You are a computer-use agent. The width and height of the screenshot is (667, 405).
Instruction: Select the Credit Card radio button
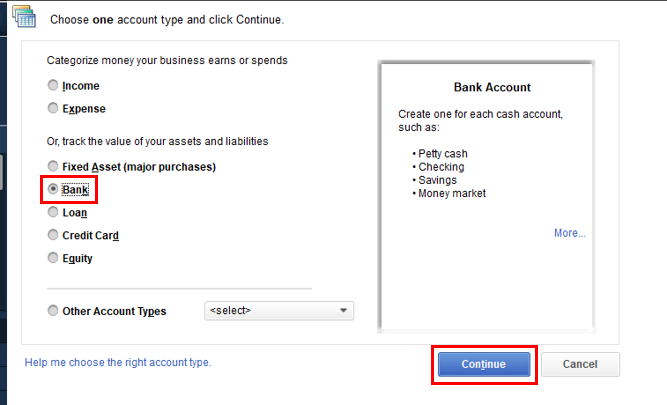coord(53,235)
